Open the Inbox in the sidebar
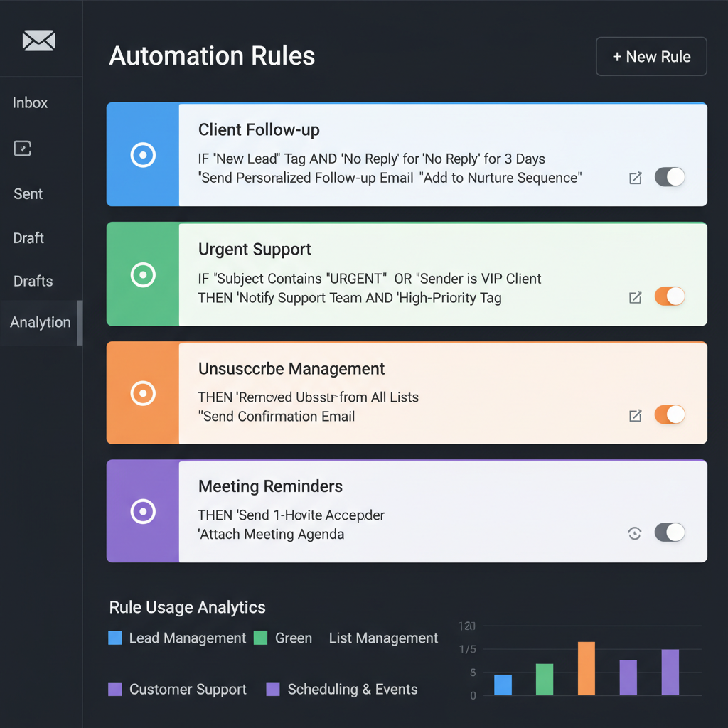Image resolution: width=728 pixels, height=728 pixels. (x=31, y=103)
